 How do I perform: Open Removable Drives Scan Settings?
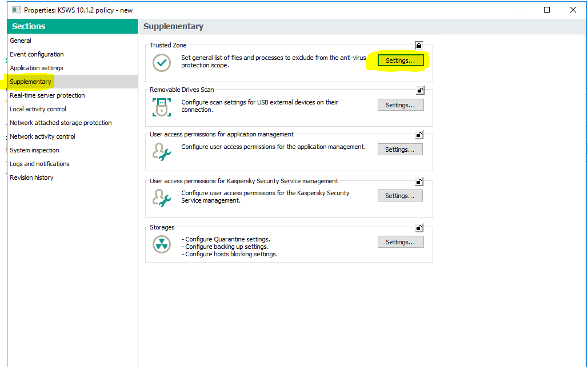click(x=401, y=105)
